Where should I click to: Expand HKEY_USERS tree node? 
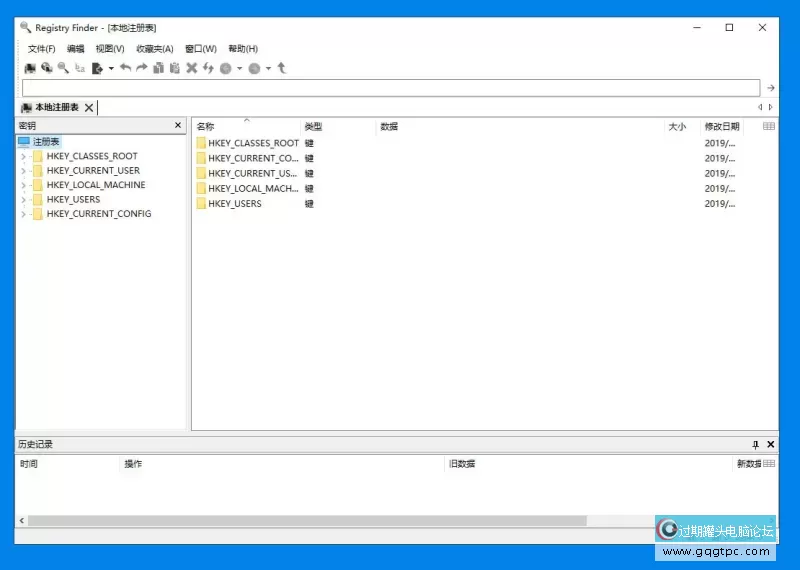point(23,200)
